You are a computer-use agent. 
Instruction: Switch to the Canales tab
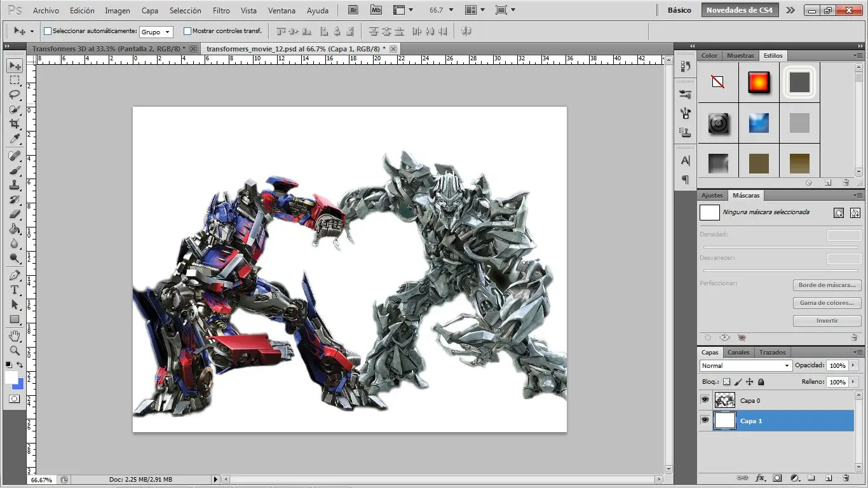coord(738,352)
